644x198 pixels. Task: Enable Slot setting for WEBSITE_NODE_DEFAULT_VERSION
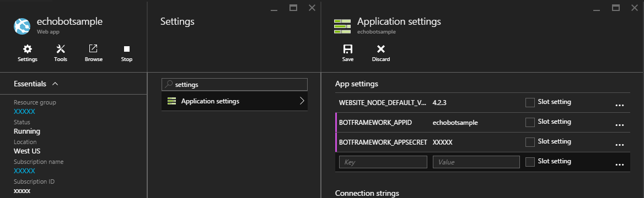click(530, 102)
